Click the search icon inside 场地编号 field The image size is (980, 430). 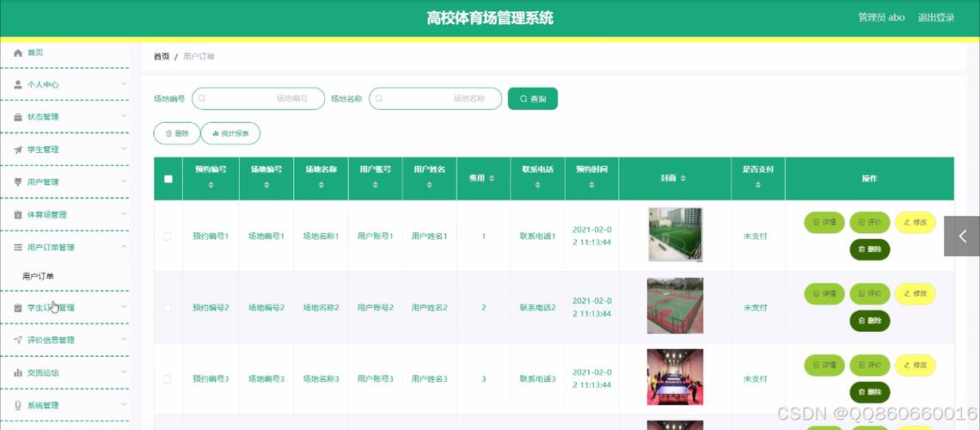[x=202, y=99]
